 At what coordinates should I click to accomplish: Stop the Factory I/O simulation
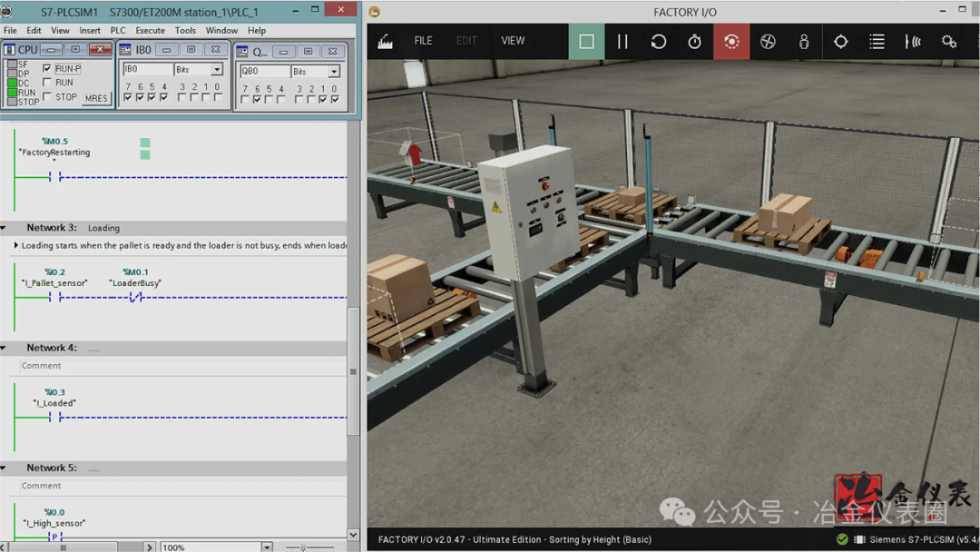point(586,41)
